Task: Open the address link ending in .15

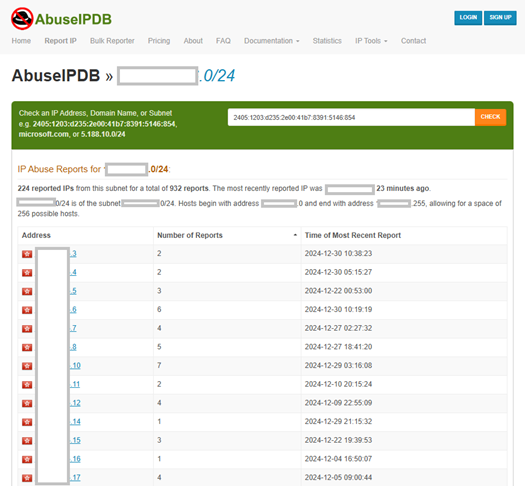Action: [x=75, y=440]
